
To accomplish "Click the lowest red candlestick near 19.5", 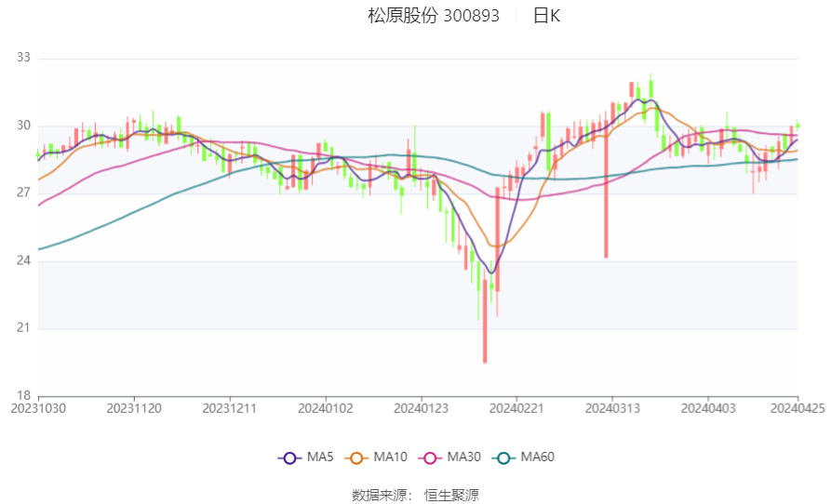I will (x=485, y=322).
